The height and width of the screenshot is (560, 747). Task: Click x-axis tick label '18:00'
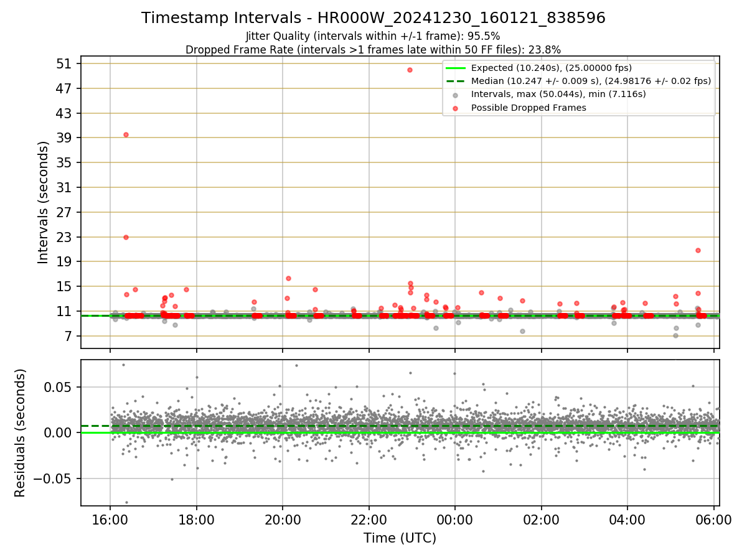click(x=197, y=520)
